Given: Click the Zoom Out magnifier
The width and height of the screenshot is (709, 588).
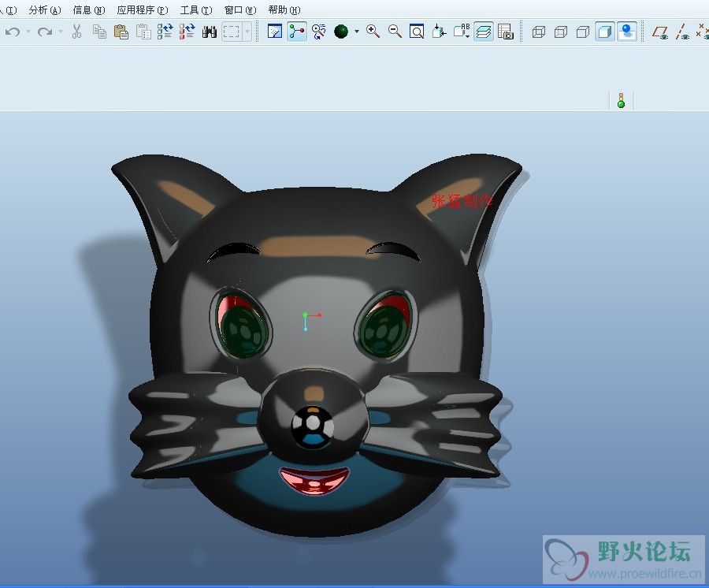Looking at the screenshot, I should point(395,32).
